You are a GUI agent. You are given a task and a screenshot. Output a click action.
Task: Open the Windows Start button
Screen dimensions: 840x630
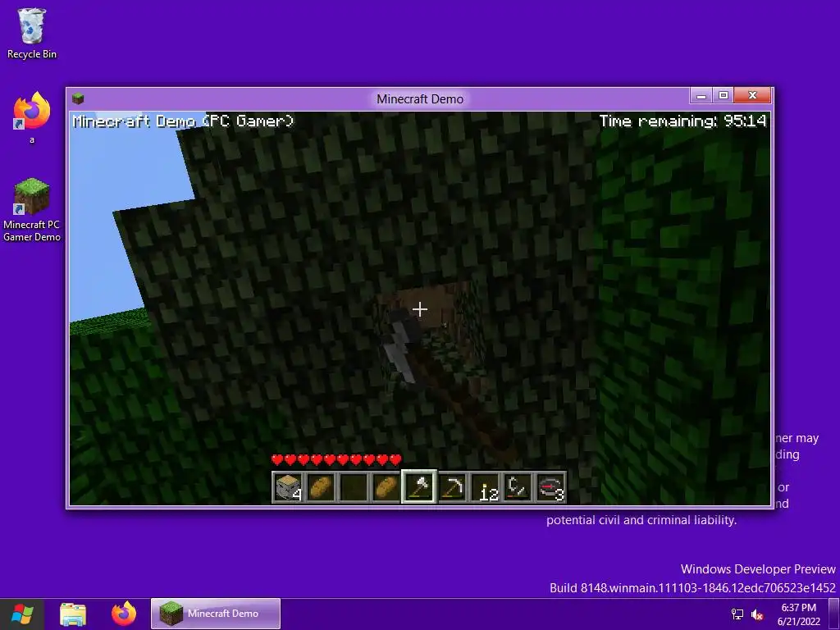(22, 614)
